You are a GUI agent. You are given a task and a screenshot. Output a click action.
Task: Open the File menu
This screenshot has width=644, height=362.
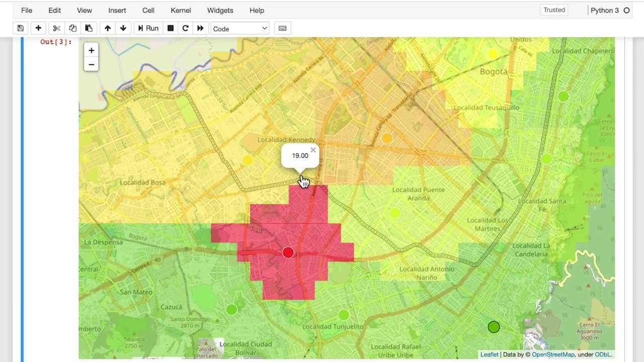coord(27,10)
